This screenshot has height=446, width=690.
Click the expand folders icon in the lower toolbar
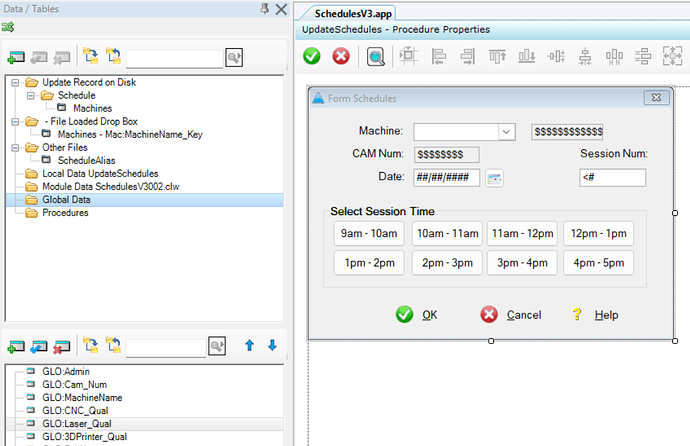click(91, 345)
